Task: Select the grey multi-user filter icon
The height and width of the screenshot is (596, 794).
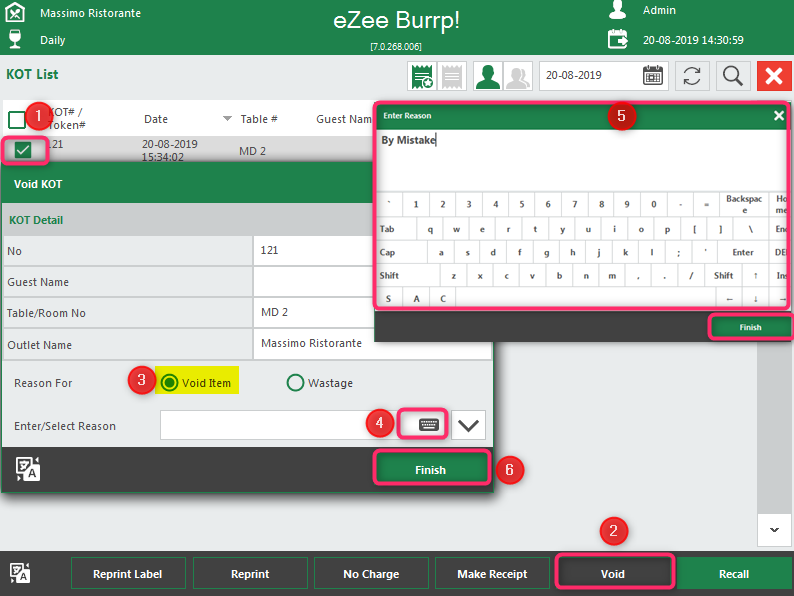Action: [x=518, y=76]
